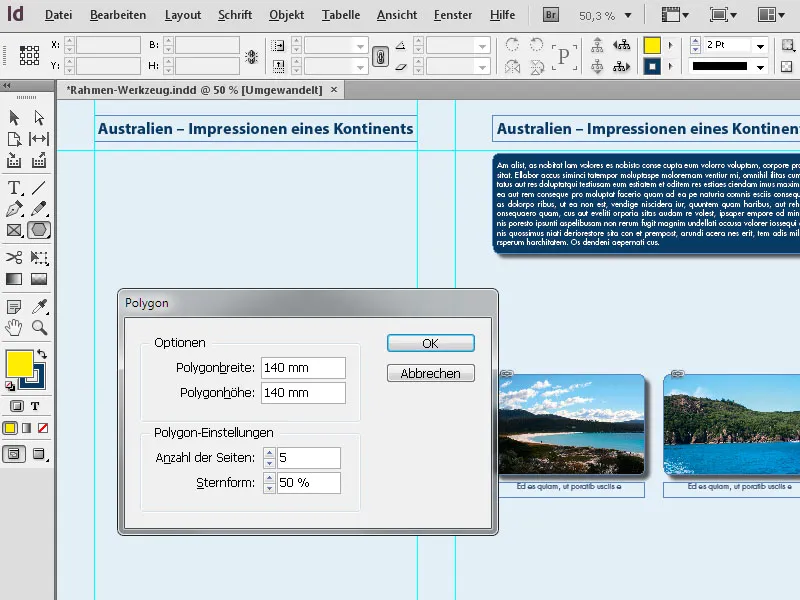Increase Anzahl der Seiten with up arrow

269,453
